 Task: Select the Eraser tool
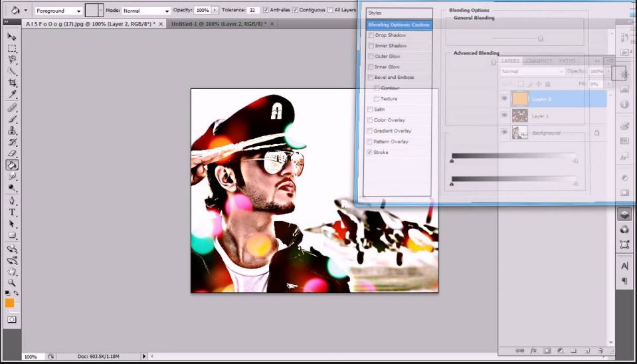[x=12, y=153]
